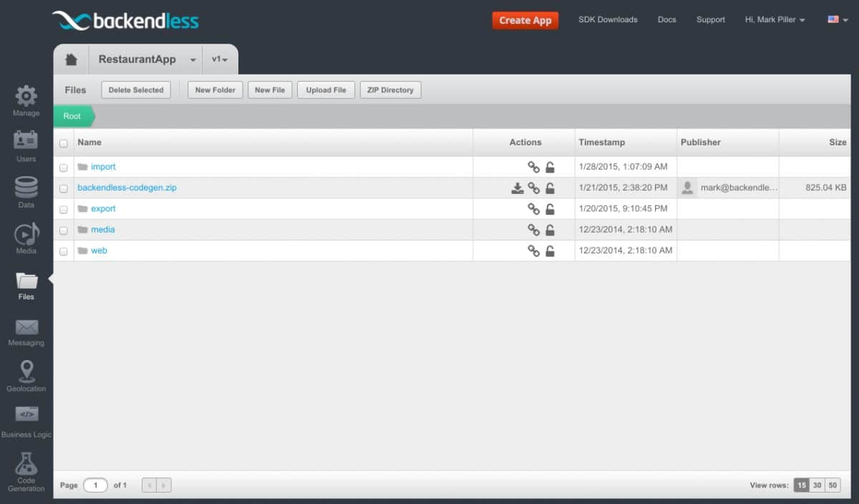The height and width of the screenshot is (504, 859).
Task: Open the Code Generation flask icon
Action: [x=26, y=462]
